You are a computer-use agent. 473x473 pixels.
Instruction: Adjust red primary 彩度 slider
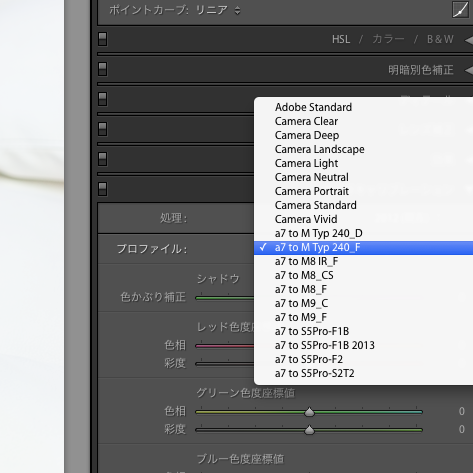point(225,363)
